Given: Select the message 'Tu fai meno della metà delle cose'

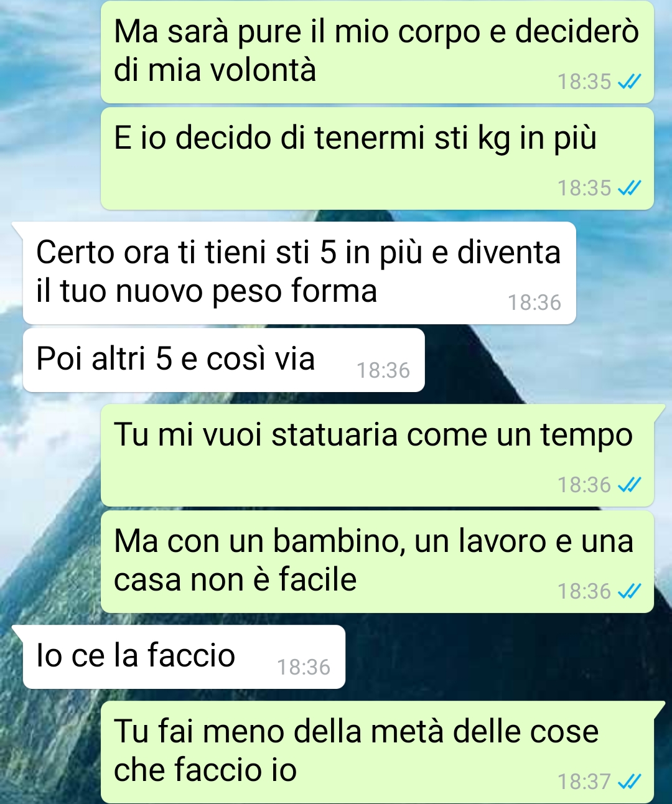Looking at the screenshot, I should pos(377,752).
